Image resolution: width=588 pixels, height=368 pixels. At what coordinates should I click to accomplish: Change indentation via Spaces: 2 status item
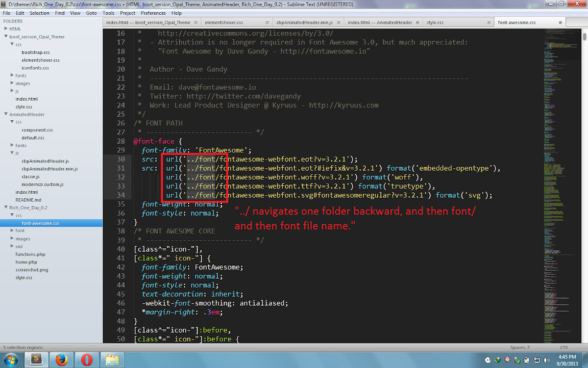point(519,347)
